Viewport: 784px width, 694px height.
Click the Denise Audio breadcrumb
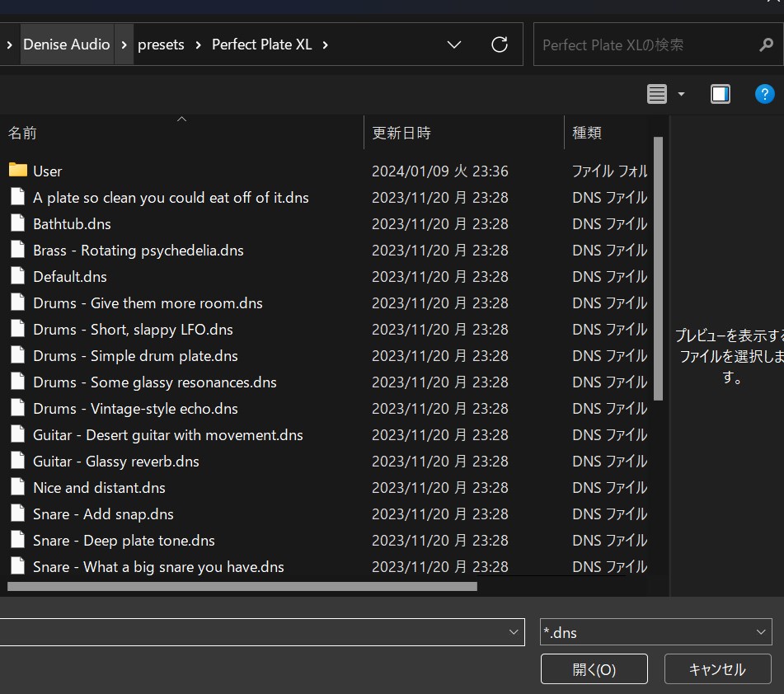(x=67, y=45)
